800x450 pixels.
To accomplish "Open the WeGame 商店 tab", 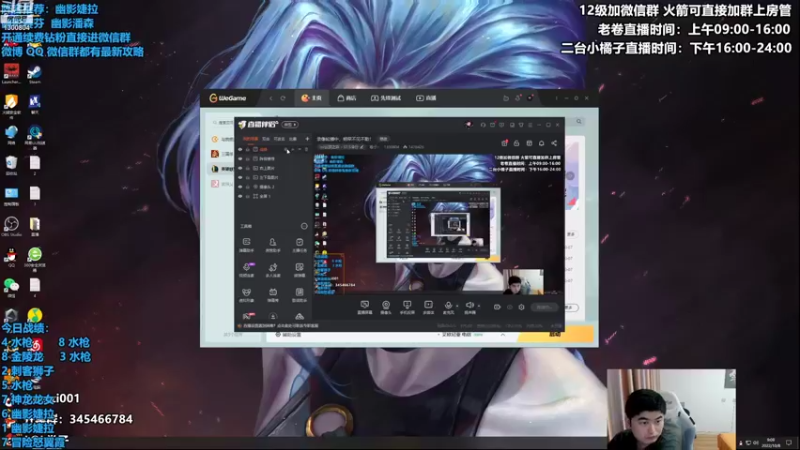I will tap(347, 98).
